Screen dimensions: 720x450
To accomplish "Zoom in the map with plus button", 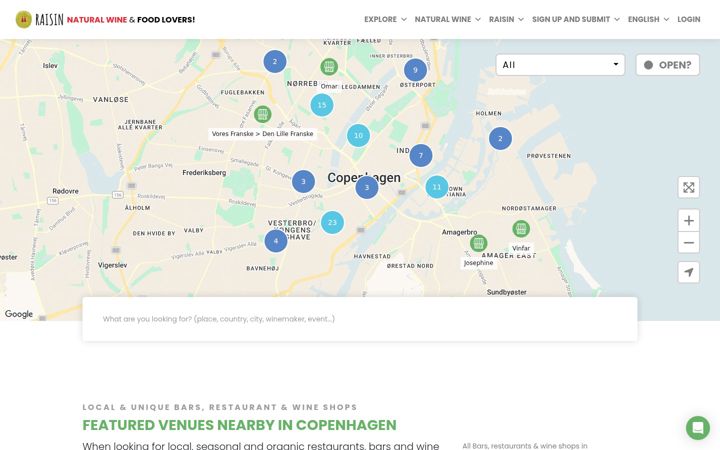I will click(x=688, y=221).
